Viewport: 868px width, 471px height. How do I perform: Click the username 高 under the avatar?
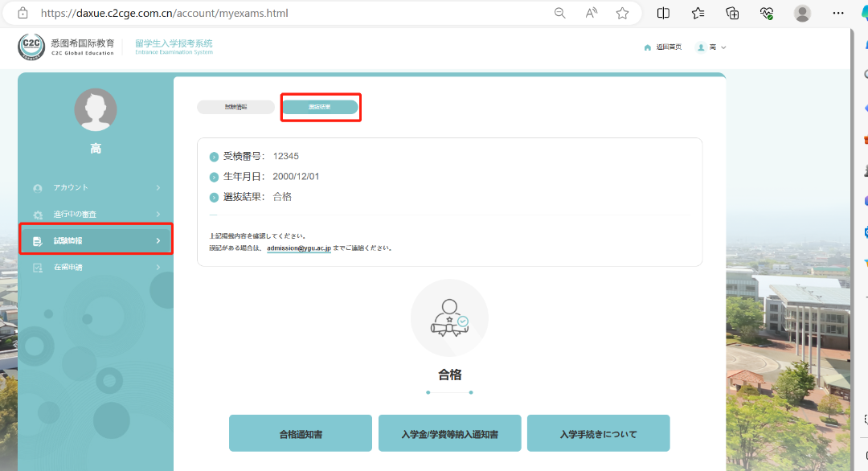[96, 149]
